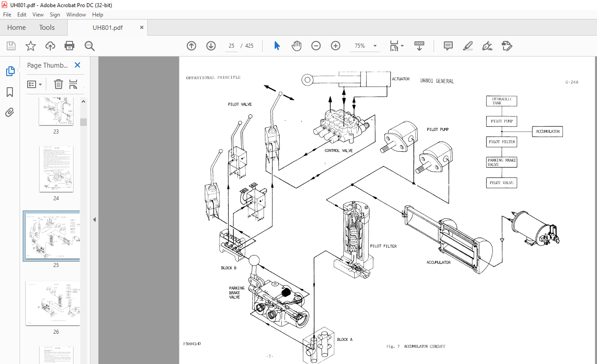This screenshot has height=364, width=597.
Task: Open the Sign document pen tool
Action: [x=487, y=46]
